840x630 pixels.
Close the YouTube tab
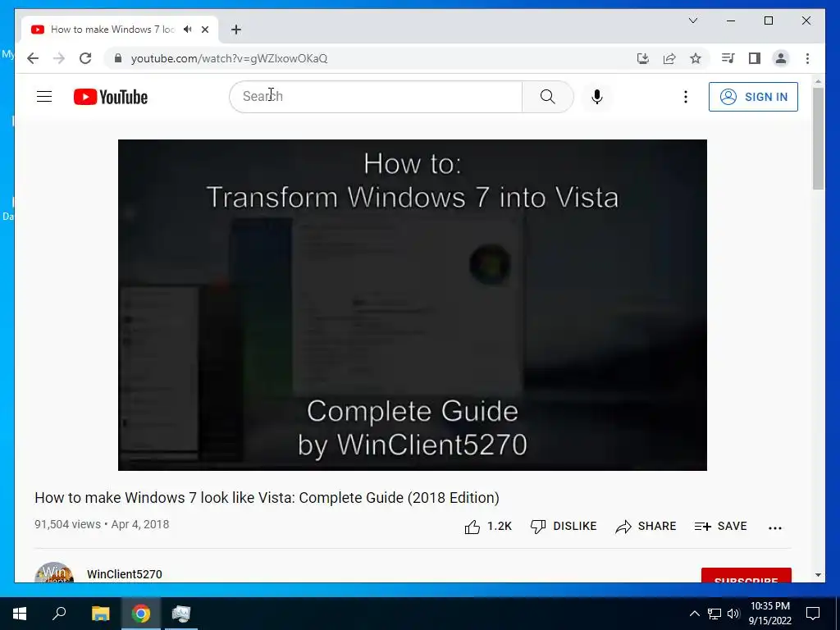click(x=204, y=30)
